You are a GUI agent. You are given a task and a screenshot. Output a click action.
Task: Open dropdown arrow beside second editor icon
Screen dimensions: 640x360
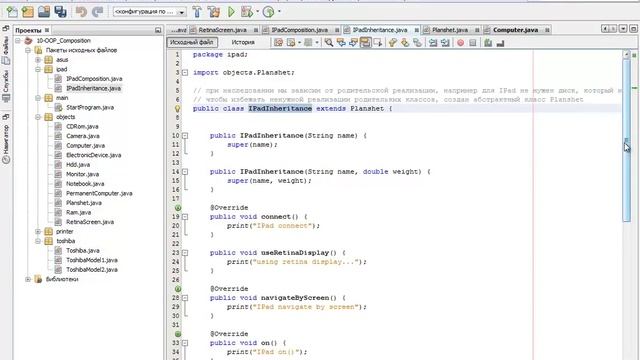[x=299, y=42]
